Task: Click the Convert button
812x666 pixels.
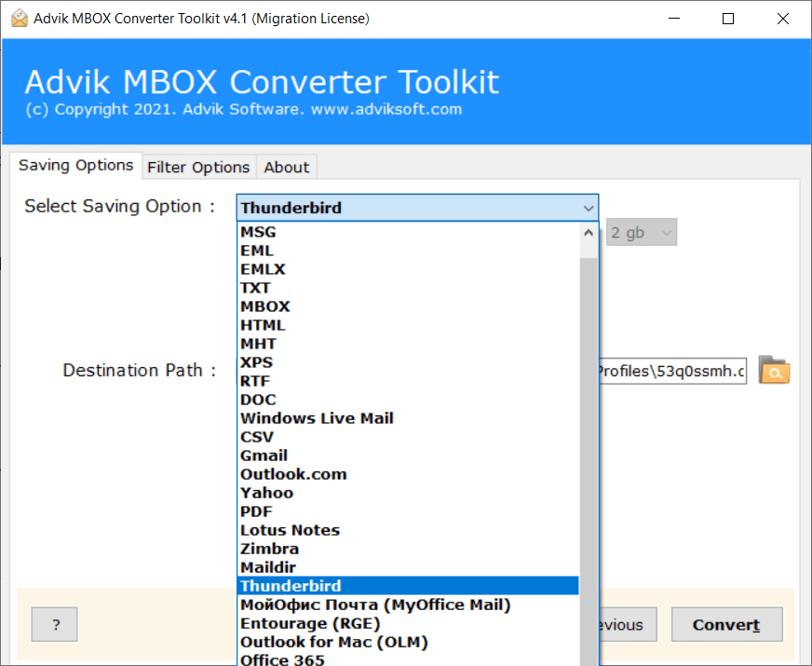Action: [x=726, y=625]
